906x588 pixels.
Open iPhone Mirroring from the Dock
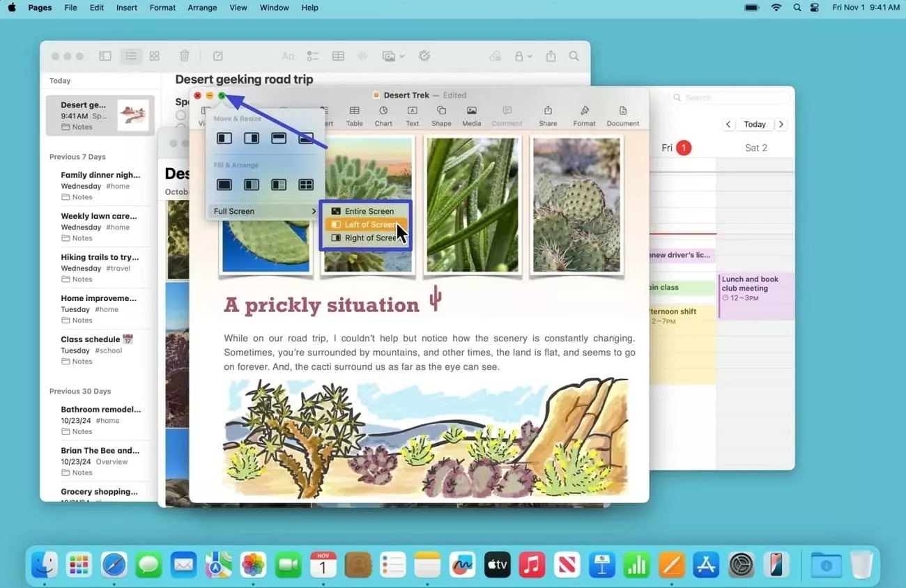pyautogui.click(x=775, y=564)
